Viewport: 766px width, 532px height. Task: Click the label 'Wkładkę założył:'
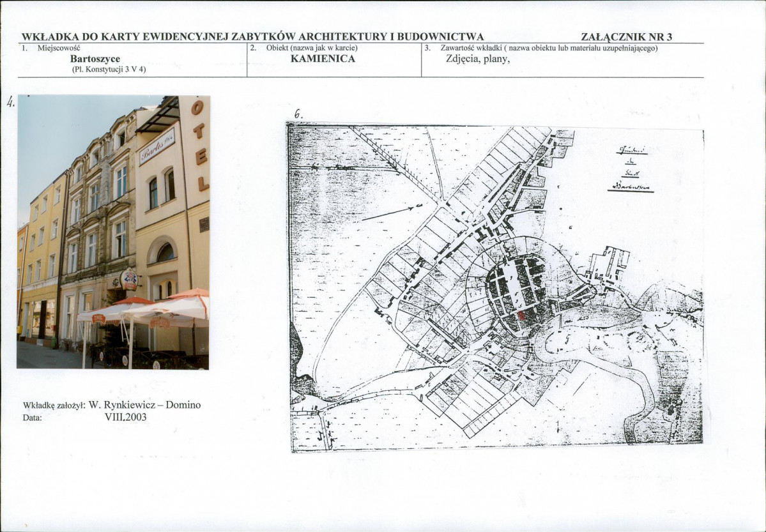pos(54,406)
